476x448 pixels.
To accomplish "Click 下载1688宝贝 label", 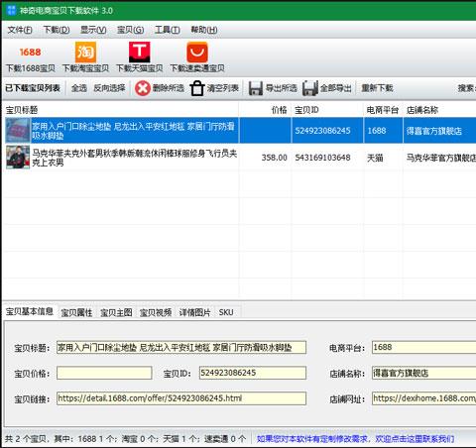I will coord(31,68).
